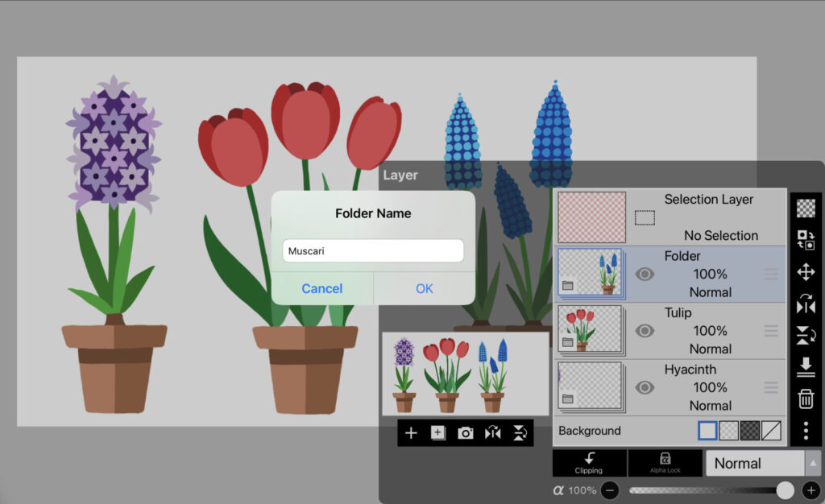825x504 pixels.
Task: Expand the Hyacinth folder thumbnail
Action: (591, 386)
